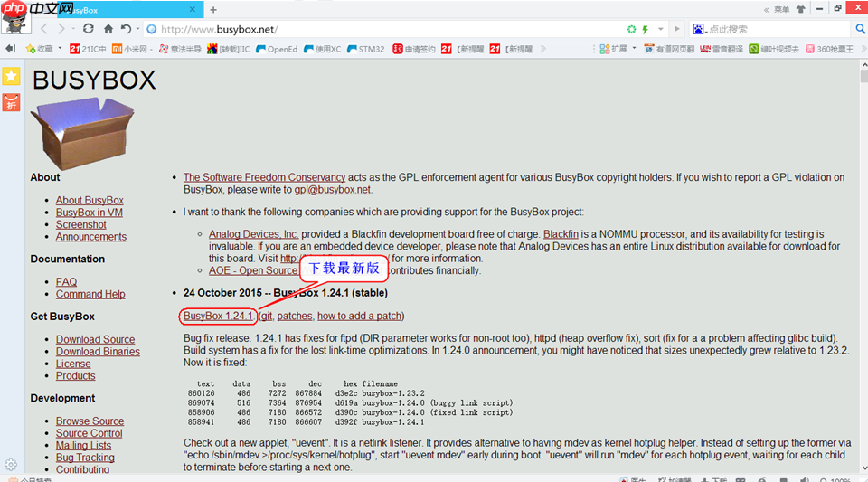Open the About BusyBox link
The width and height of the screenshot is (868, 482).
[90, 201]
